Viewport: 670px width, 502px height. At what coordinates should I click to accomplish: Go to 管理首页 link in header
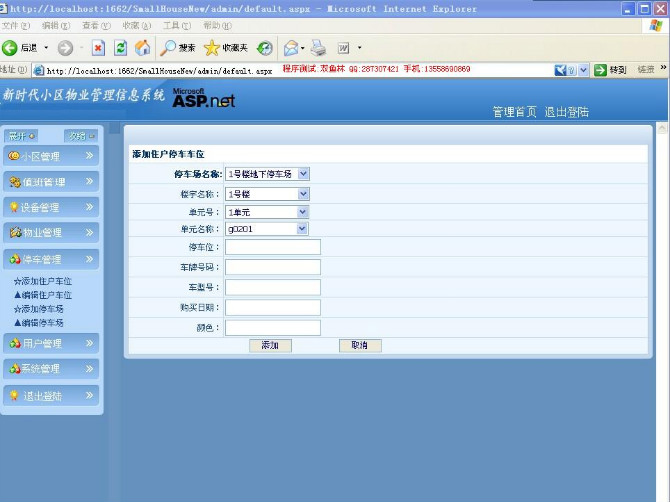coord(514,112)
